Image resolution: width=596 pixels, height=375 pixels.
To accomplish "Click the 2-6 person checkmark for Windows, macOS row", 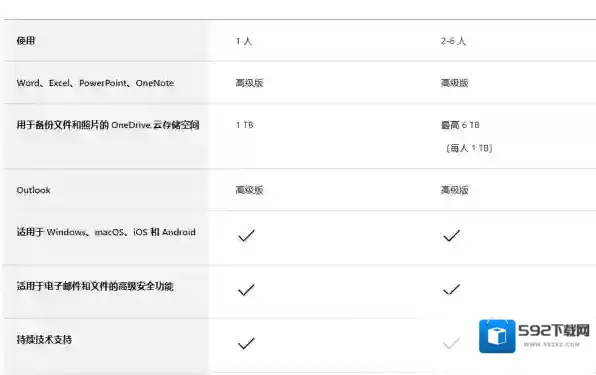I will click(451, 236).
